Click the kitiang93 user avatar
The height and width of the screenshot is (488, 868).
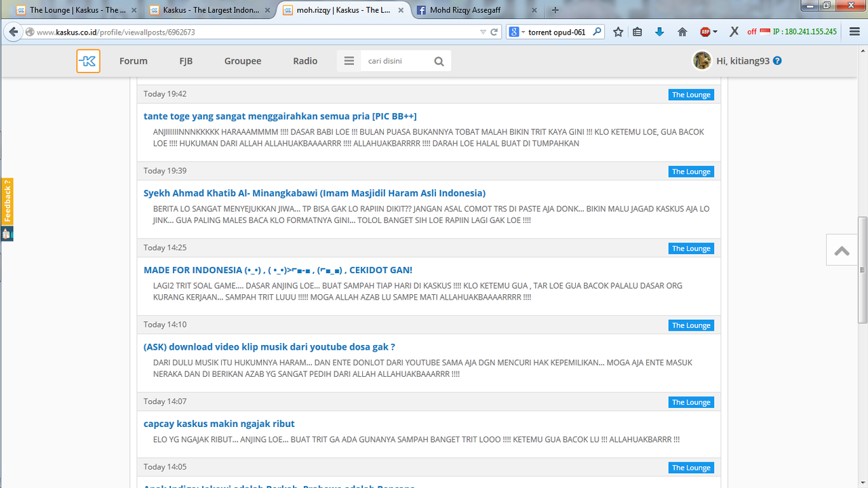pos(702,60)
